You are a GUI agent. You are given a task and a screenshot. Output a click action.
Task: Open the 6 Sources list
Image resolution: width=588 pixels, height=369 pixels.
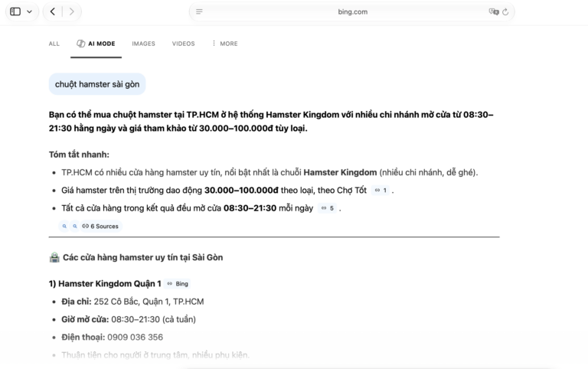100,226
